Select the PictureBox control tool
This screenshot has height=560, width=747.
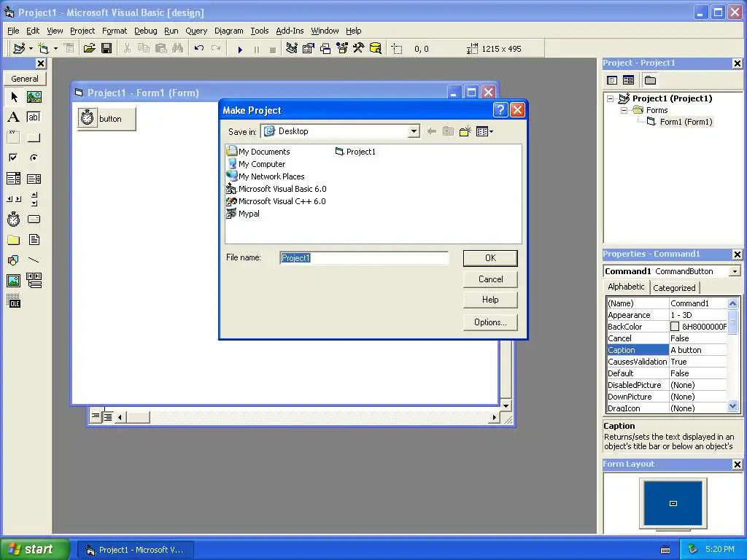(34, 97)
